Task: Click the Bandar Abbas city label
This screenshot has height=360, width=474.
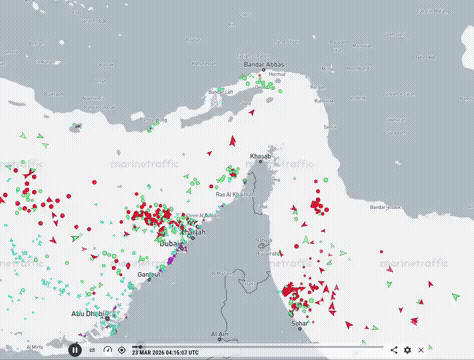Action: [264, 65]
